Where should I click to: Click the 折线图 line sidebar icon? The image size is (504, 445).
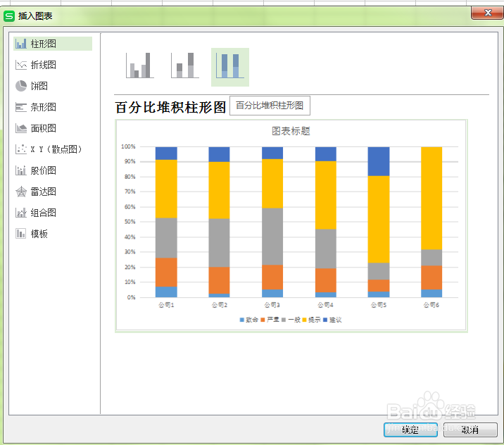tap(21, 65)
